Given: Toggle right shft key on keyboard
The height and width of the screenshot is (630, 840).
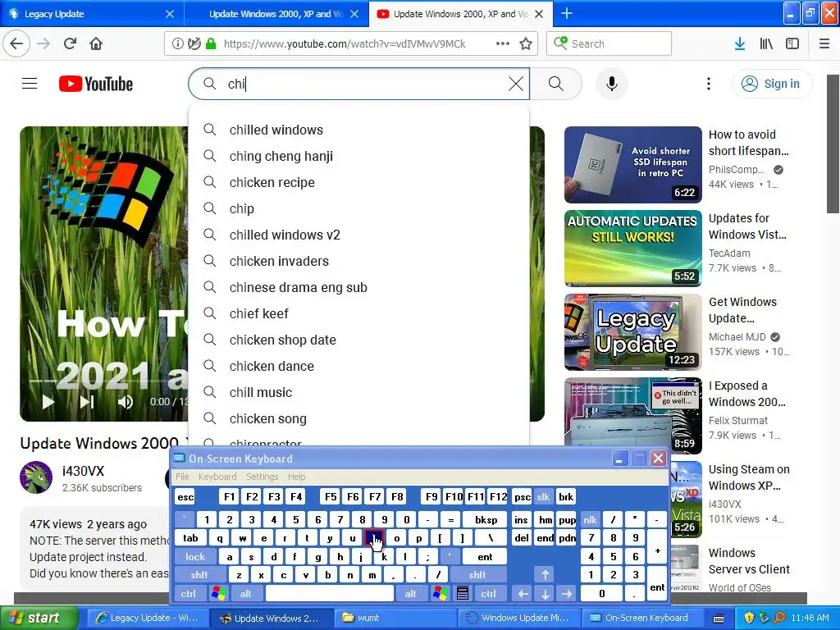Looking at the screenshot, I should click(477, 575).
